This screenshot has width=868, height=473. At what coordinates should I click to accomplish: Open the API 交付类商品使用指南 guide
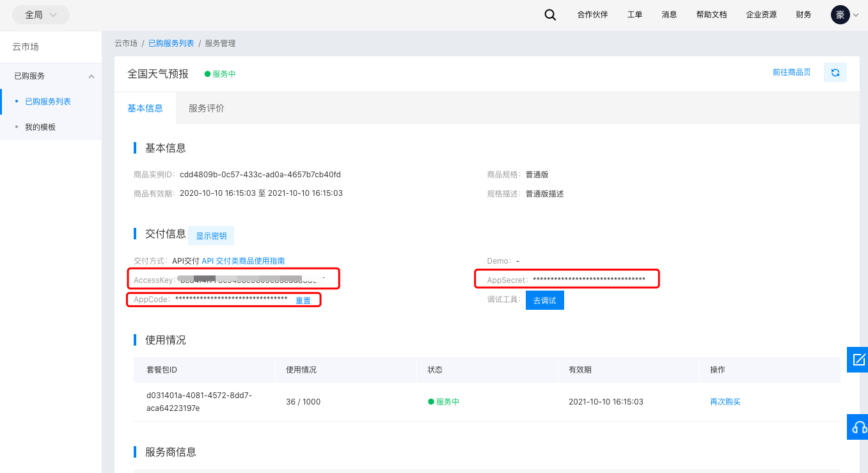(x=242, y=261)
